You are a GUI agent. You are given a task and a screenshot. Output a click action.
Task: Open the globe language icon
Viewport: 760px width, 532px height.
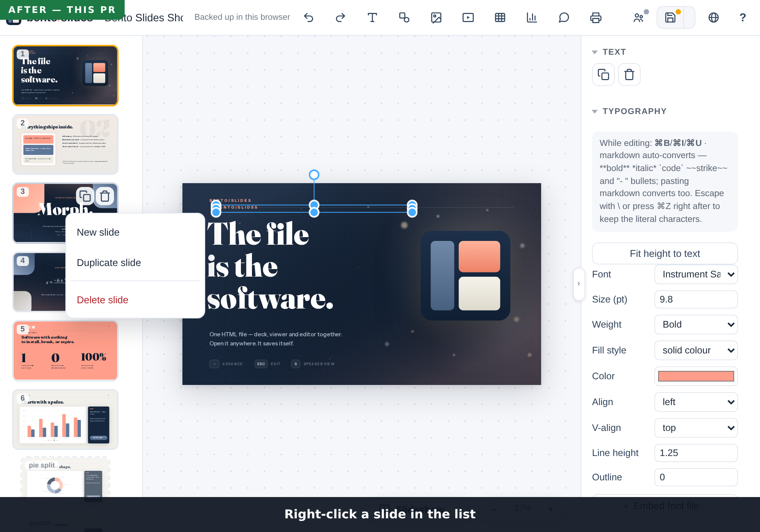pyautogui.click(x=714, y=17)
